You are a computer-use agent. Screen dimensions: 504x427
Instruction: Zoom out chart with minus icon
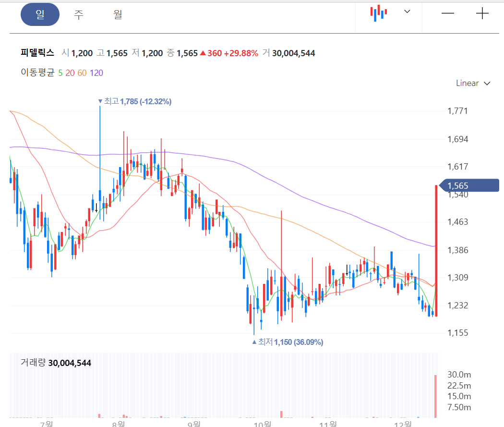click(447, 13)
